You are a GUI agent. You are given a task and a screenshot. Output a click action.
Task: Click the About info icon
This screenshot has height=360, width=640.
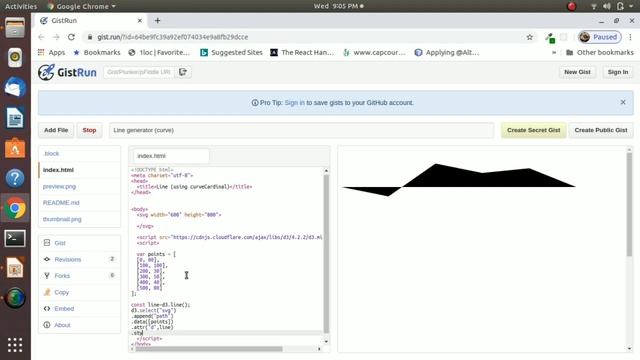click(x=47, y=325)
